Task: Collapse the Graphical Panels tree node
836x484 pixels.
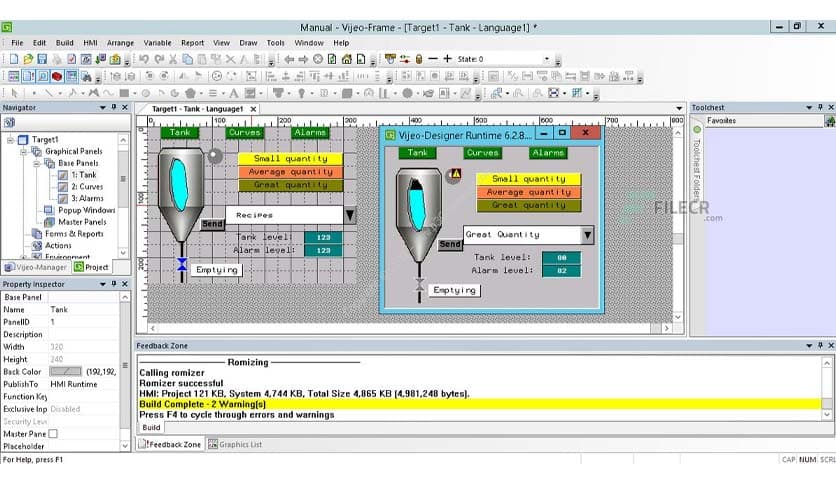Action: tap(23, 152)
